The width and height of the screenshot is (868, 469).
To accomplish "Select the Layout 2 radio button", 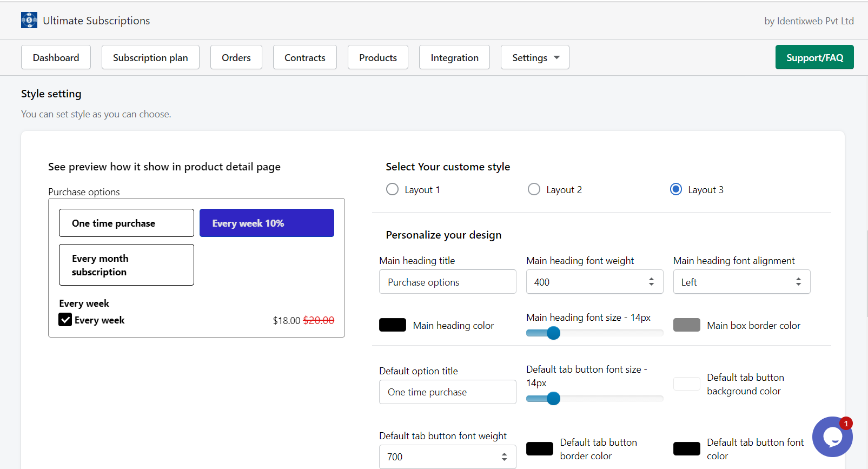I will coord(534,189).
